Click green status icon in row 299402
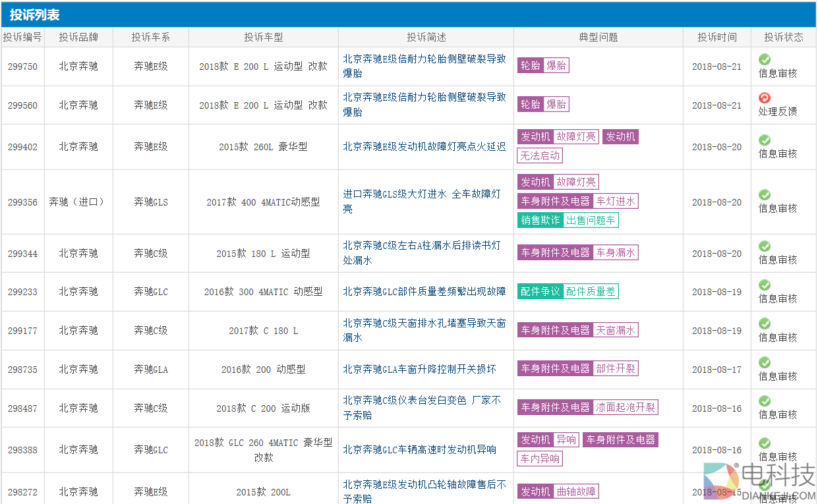 tap(764, 140)
